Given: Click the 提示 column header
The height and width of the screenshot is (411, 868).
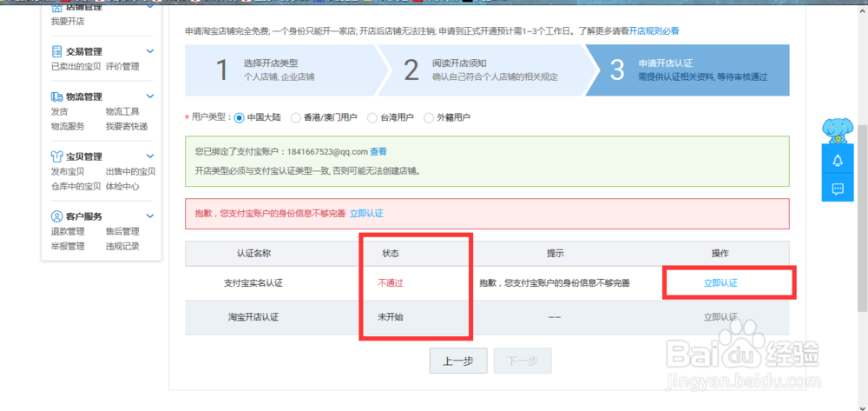Looking at the screenshot, I should point(556,253).
